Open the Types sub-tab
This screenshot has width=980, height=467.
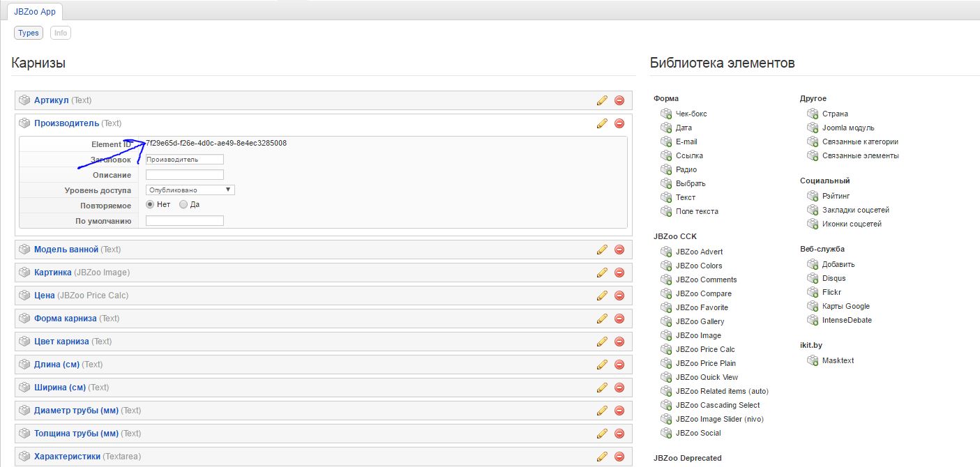tap(29, 33)
